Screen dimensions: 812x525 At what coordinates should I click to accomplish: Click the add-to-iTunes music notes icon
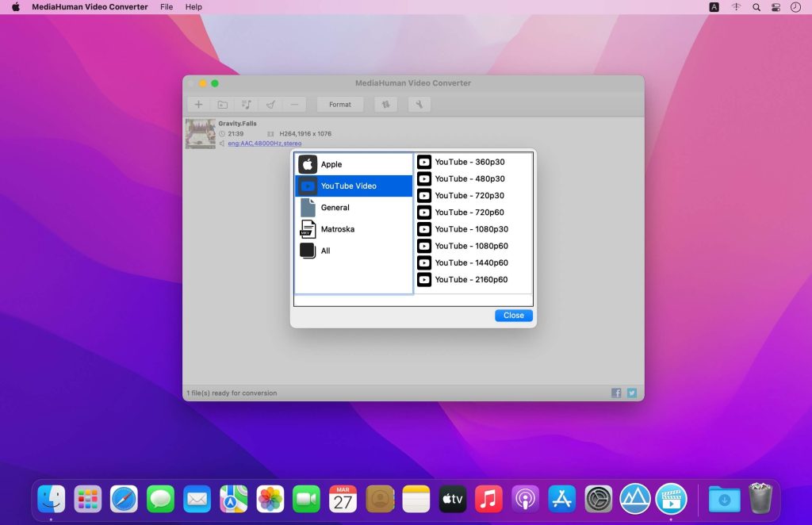click(x=247, y=104)
